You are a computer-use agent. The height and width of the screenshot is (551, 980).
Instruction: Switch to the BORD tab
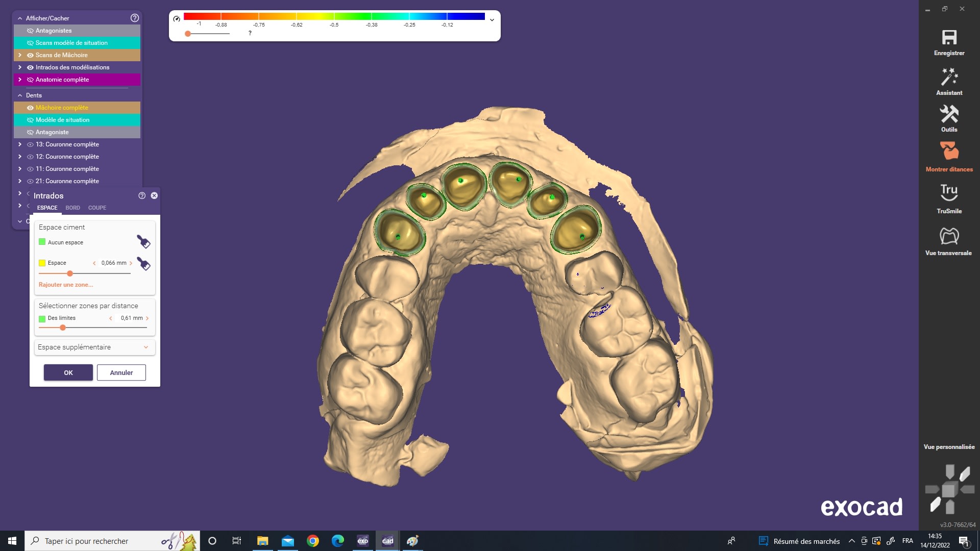[x=72, y=208]
